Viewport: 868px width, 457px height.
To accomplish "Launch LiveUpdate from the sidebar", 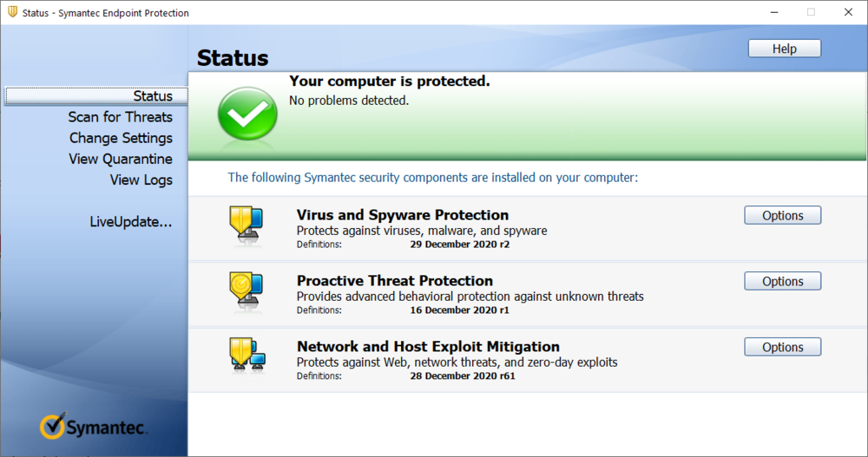I will pos(130,222).
